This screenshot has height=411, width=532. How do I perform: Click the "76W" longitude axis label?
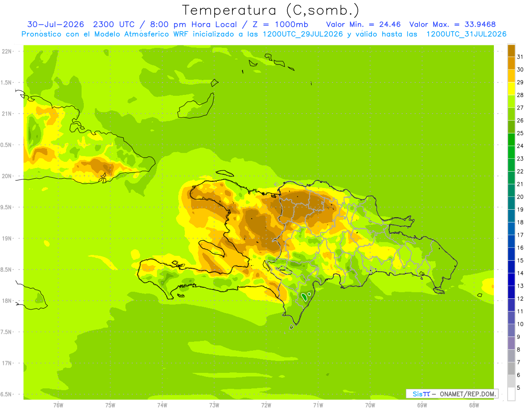click(x=58, y=405)
